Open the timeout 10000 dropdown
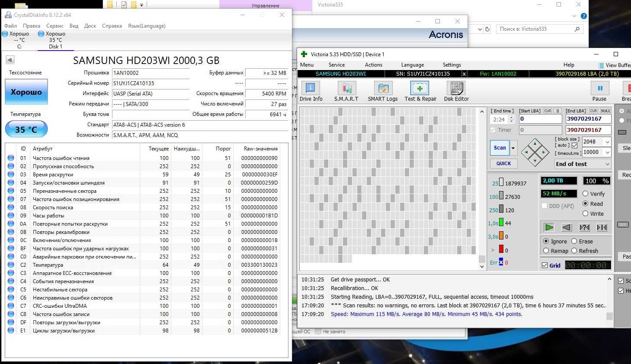The width and height of the screenshot is (631, 364). (x=607, y=152)
